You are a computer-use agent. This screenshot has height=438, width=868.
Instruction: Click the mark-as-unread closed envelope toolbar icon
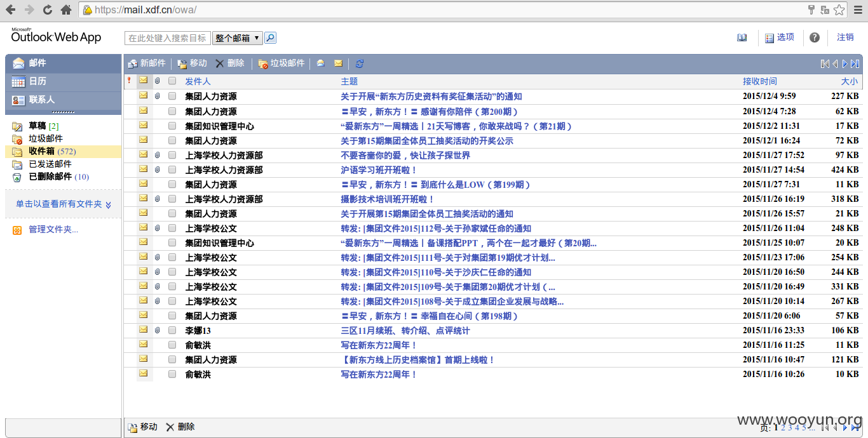(338, 63)
